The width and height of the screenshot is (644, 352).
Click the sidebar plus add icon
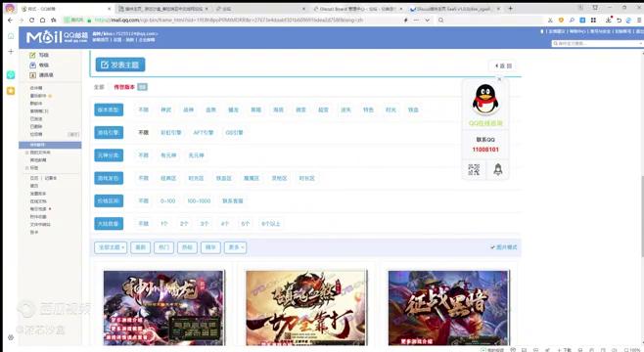(11, 51)
